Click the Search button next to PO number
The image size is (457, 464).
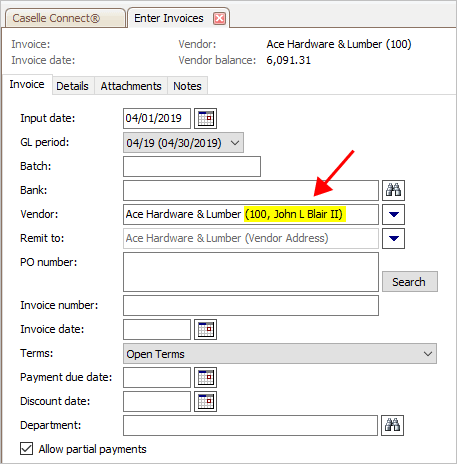click(x=410, y=282)
